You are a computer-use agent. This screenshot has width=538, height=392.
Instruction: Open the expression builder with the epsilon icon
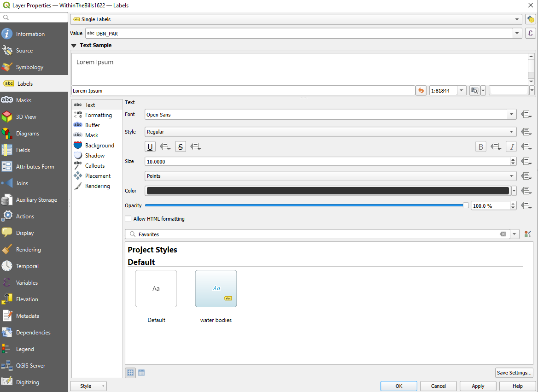click(530, 33)
